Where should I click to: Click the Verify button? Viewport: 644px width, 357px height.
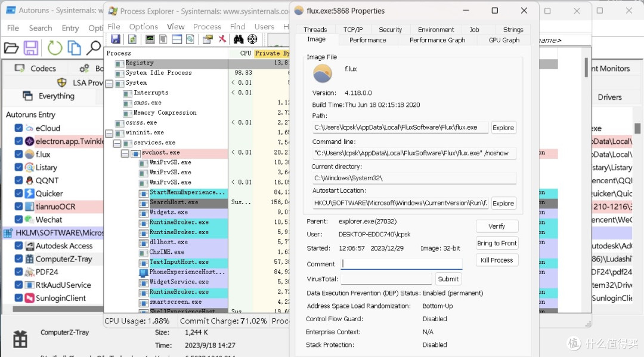click(x=497, y=226)
